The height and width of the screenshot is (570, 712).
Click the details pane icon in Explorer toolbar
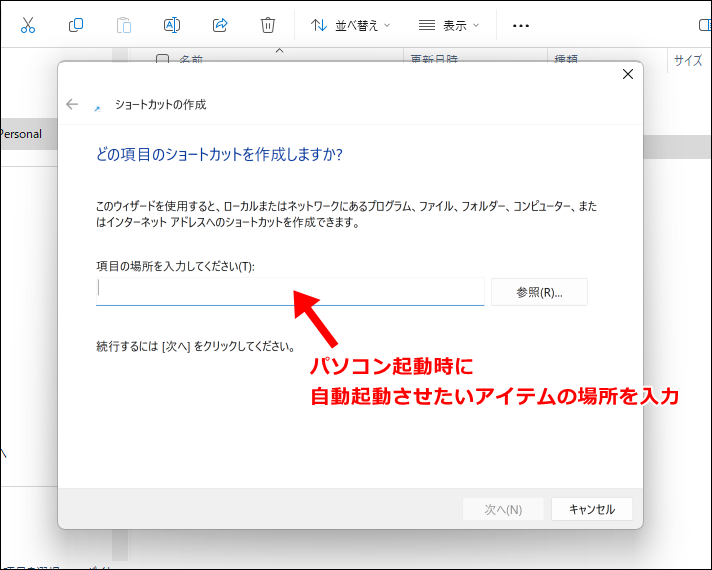(x=705, y=25)
